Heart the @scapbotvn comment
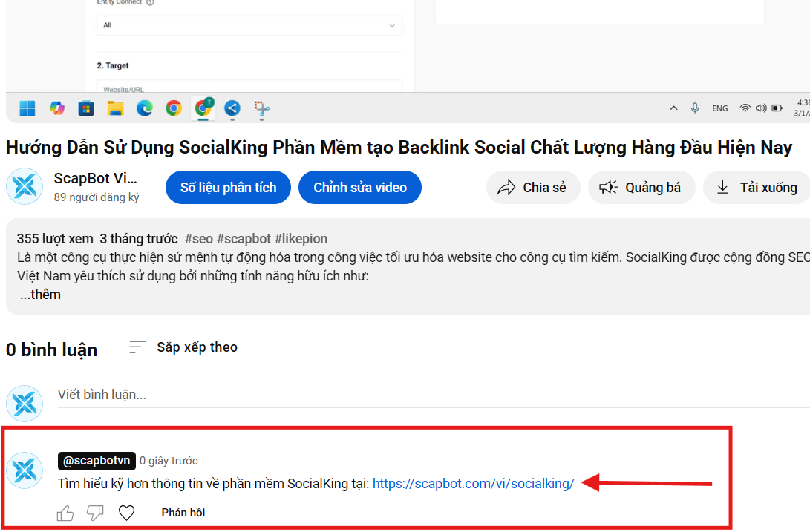Screen dimensions: 810x532 click(126, 513)
